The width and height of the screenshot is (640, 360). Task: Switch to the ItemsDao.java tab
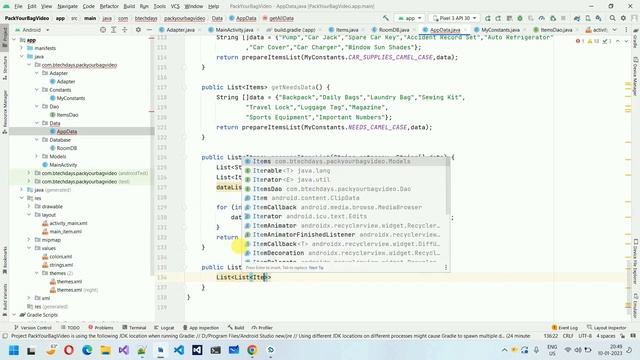pos(556,30)
